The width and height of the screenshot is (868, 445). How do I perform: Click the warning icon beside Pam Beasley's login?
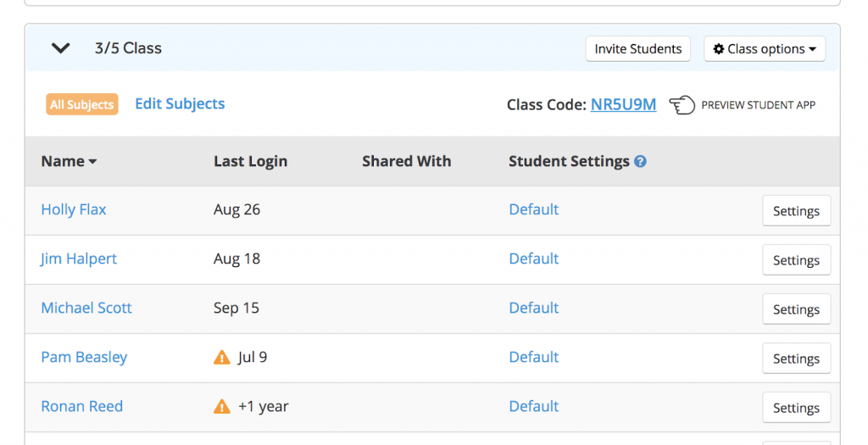coord(222,358)
